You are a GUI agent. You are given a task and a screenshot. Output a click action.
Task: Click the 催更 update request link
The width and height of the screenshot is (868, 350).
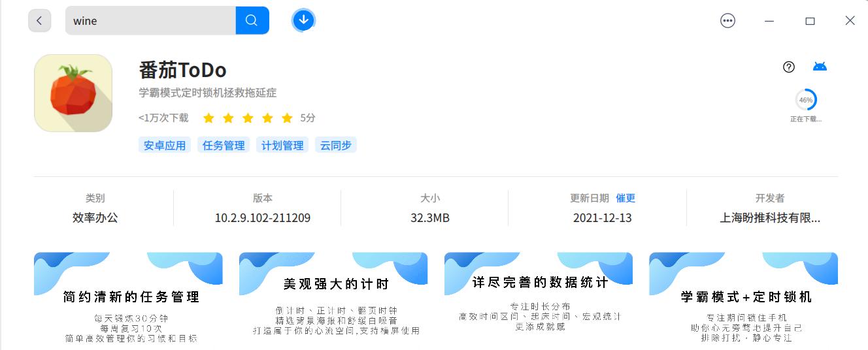[626, 198]
